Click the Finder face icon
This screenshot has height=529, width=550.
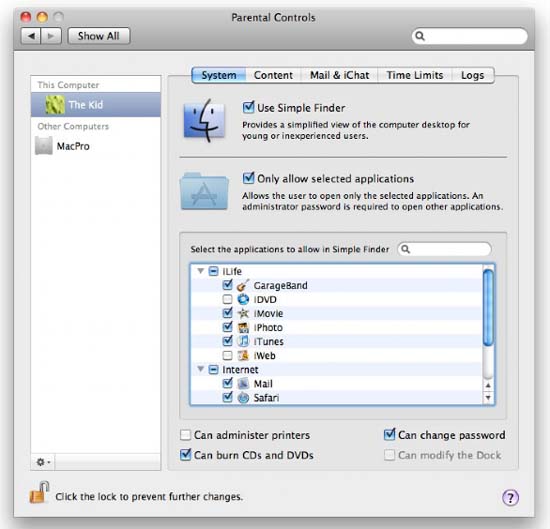click(x=204, y=120)
